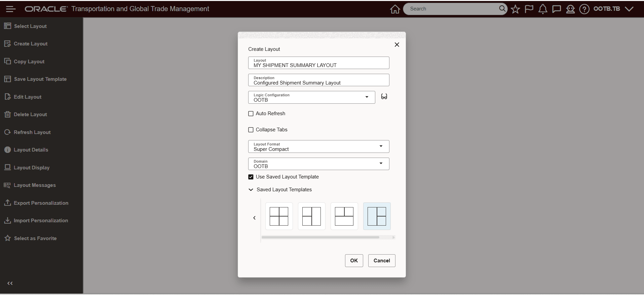Open the flag icon in header
The height and width of the screenshot is (295, 644).
pos(529,9)
